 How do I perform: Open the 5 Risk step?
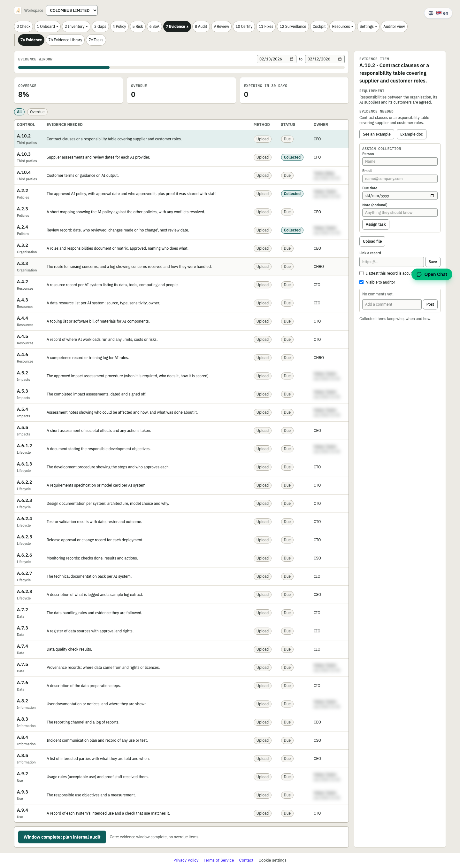click(138, 27)
